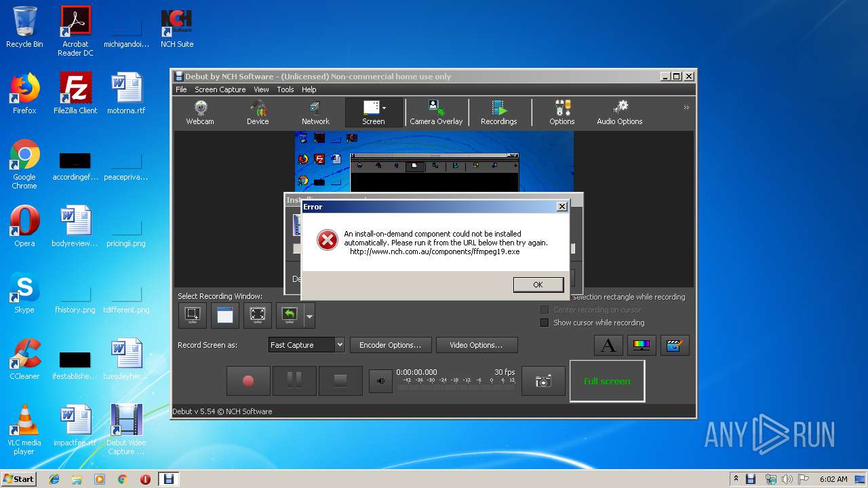Click the Stop recording button
The height and width of the screenshot is (488, 868).
pyautogui.click(x=340, y=381)
